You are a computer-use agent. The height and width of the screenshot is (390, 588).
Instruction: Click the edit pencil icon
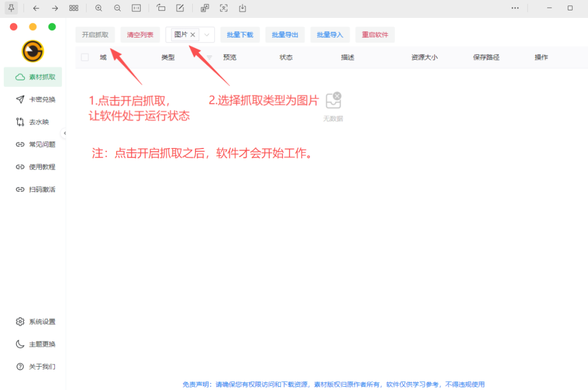pos(180,8)
